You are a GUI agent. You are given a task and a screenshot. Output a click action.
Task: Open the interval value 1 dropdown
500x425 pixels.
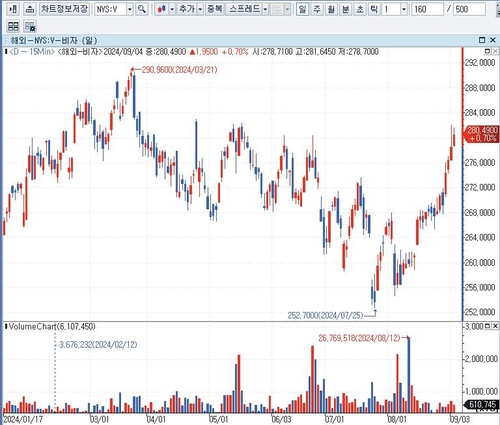click(404, 9)
